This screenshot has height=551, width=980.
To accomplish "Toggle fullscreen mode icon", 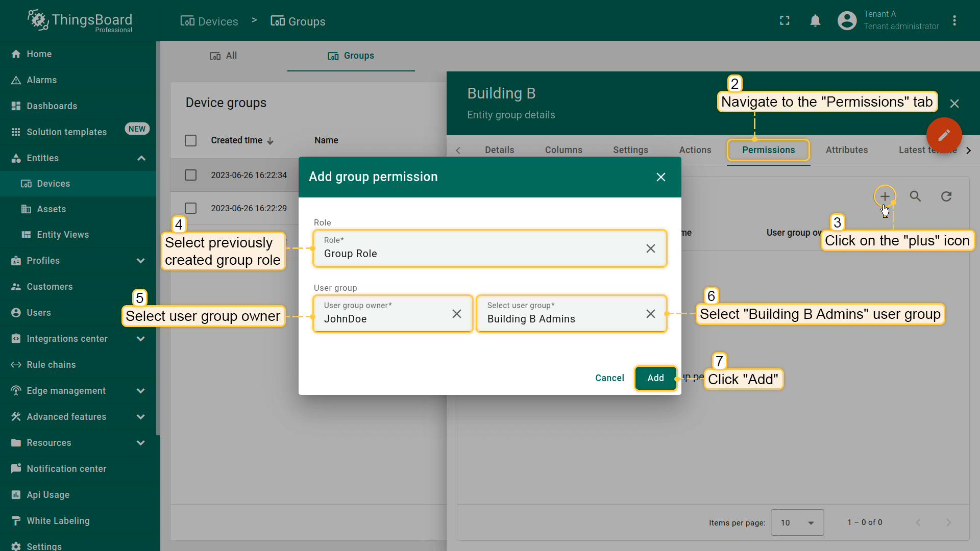I will tap(785, 21).
